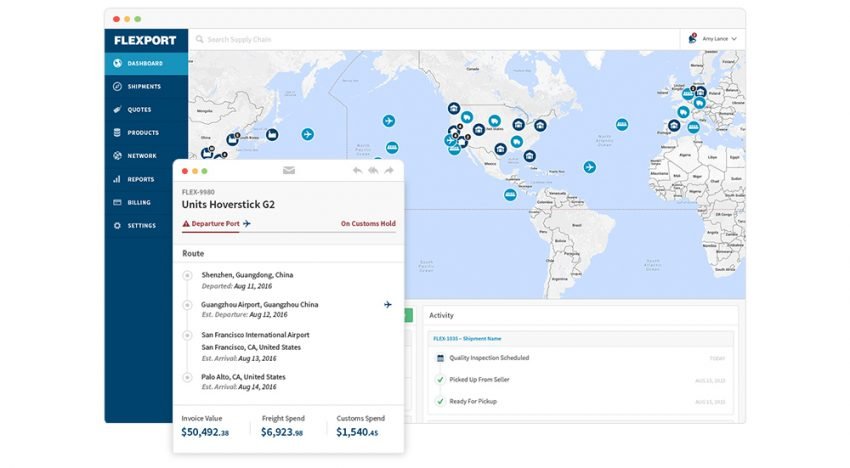Click the ship marker in the mid North Atlantic
850x468 pixels.
pyautogui.click(x=622, y=125)
